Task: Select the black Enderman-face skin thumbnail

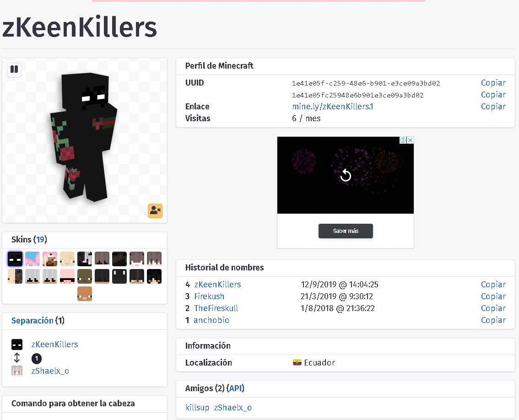Action: tap(15, 259)
